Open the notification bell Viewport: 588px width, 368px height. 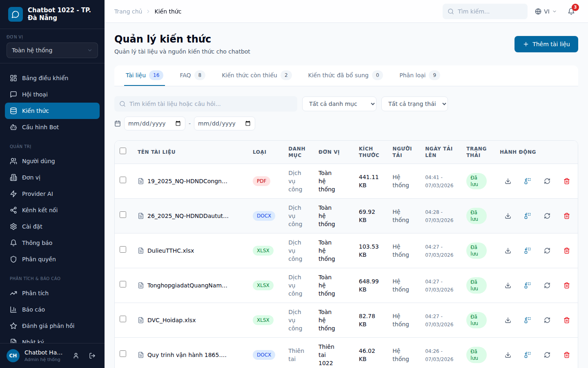coord(571,11)
